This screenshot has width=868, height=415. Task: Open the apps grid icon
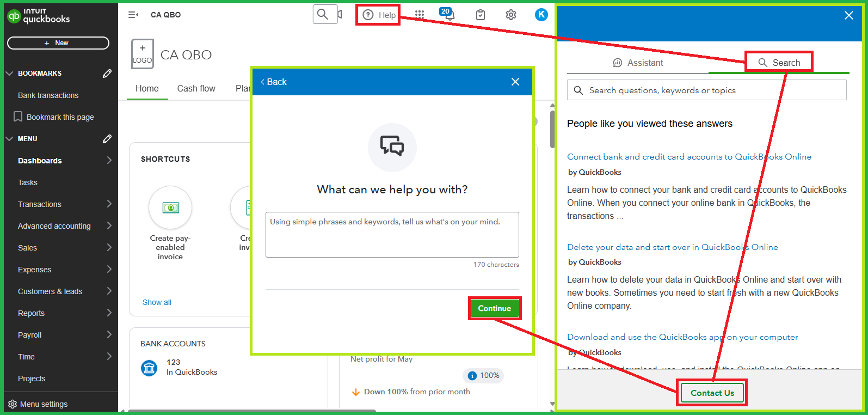click(420, 15)
